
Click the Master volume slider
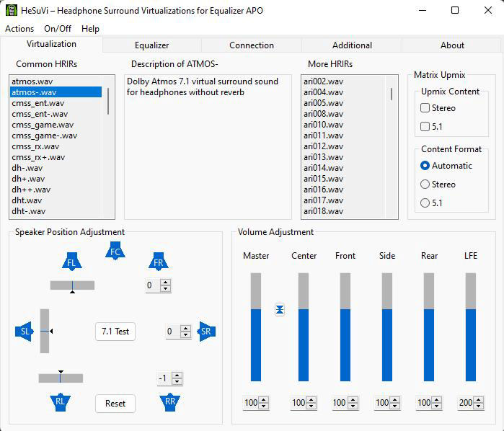[256, 327]
